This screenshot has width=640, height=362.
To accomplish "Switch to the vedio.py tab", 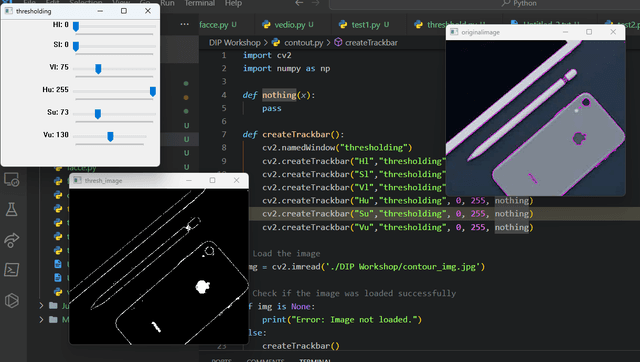I will tap(289, 25).
